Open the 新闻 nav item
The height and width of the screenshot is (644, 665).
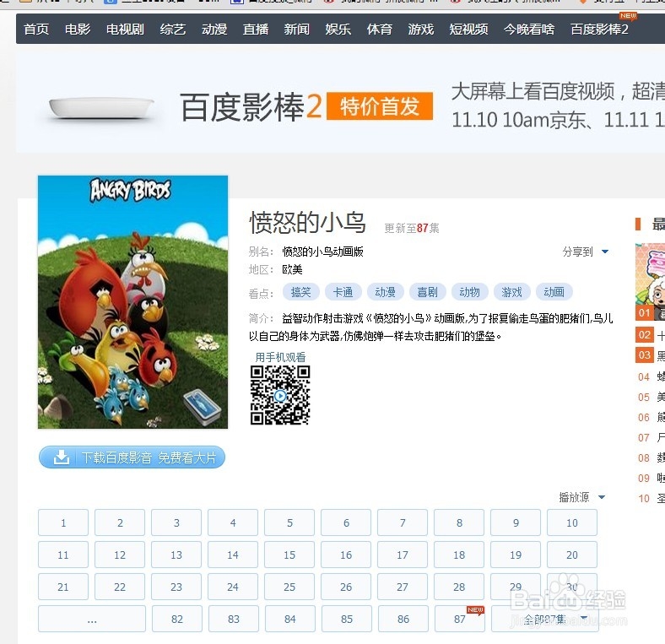[297, 30]
